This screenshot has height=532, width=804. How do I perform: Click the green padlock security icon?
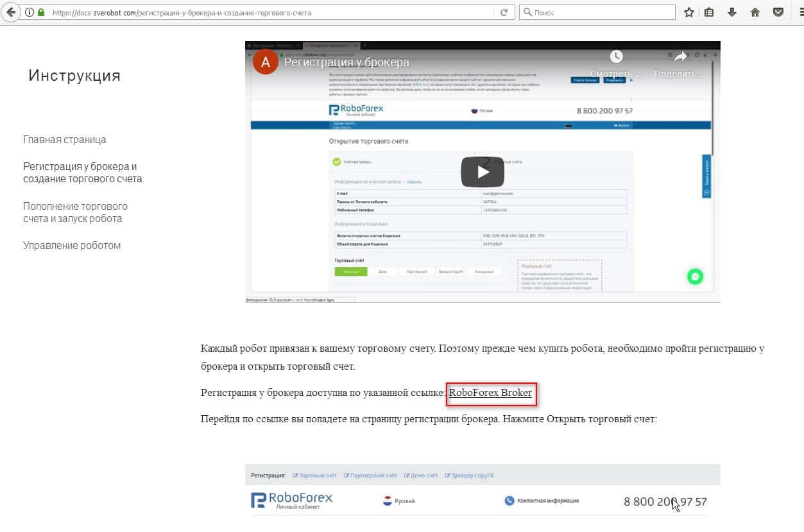click(42, 12)
